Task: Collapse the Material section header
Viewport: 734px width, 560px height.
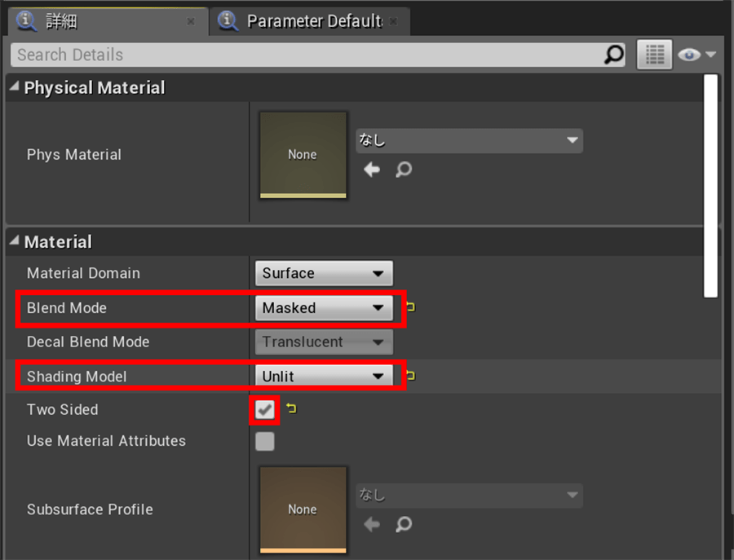Action: [x=14, y=241]
